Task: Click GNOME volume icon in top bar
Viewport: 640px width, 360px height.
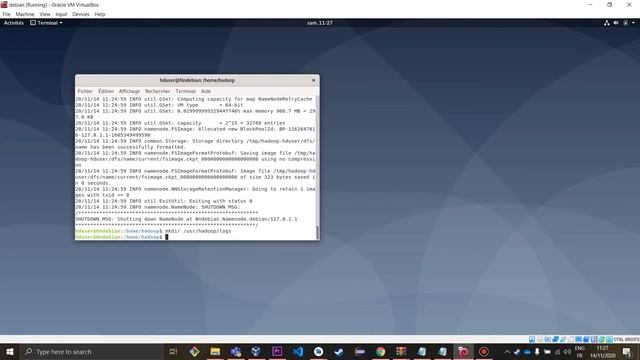Action: pos(616,23)
